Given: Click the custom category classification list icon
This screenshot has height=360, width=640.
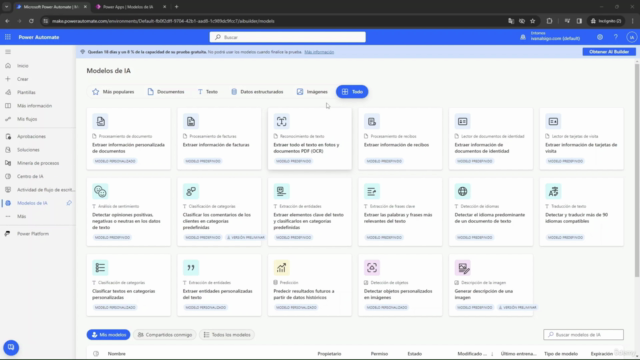Looking at the screenshot, I should [100, 267].
